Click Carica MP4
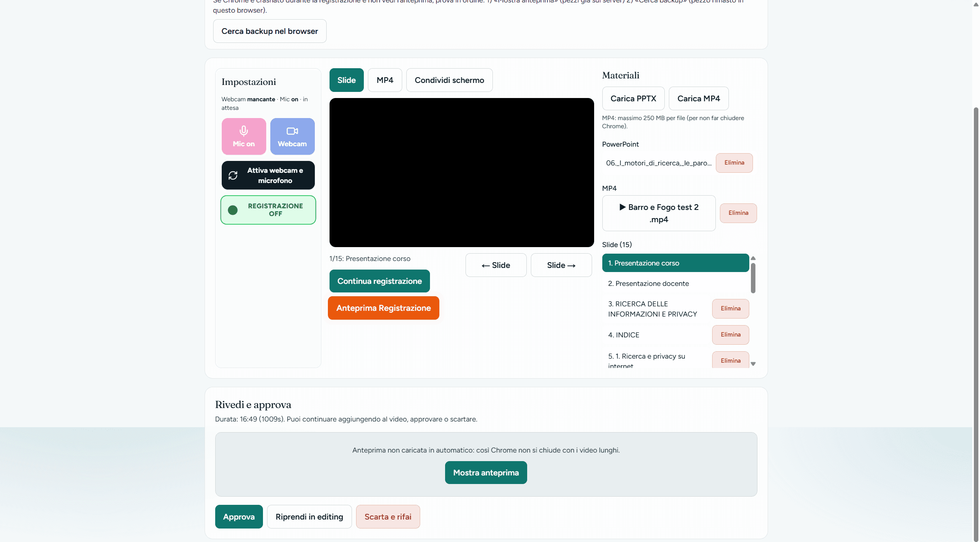 [x=699, y=98]
